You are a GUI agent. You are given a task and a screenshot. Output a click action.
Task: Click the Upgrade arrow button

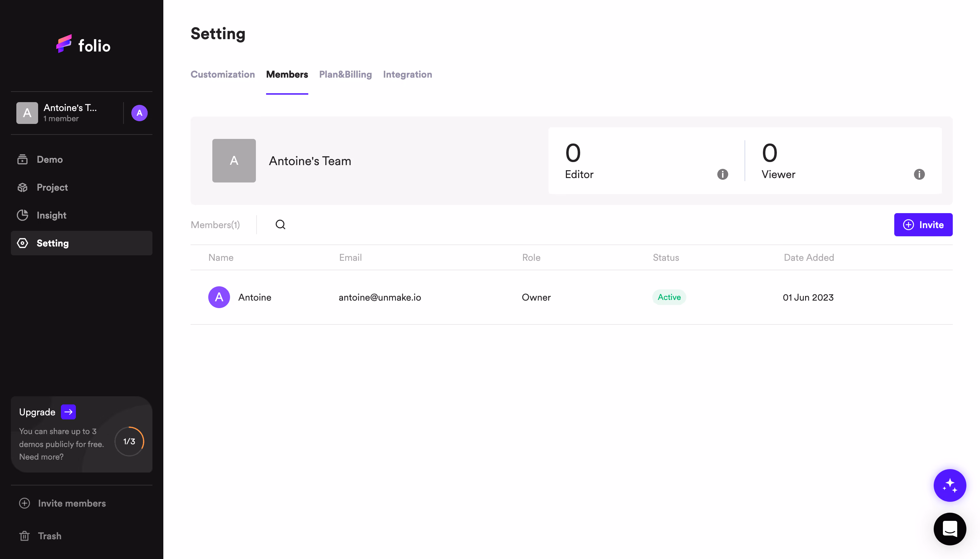(x=68, y=412)
